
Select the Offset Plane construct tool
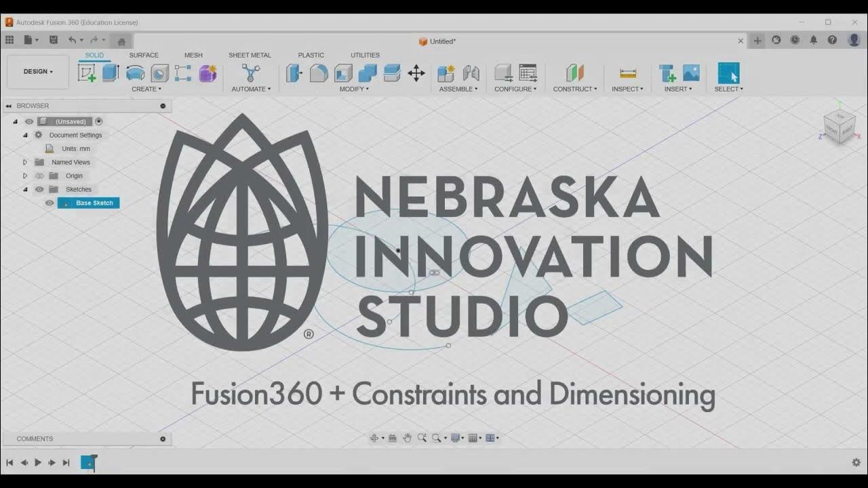[575, 73]
